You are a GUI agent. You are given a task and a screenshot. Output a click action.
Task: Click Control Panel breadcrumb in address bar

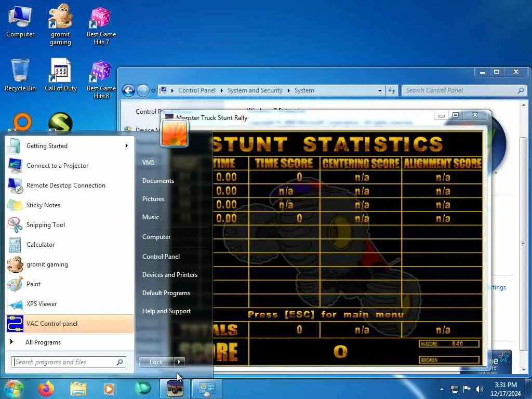pos(197,90)
